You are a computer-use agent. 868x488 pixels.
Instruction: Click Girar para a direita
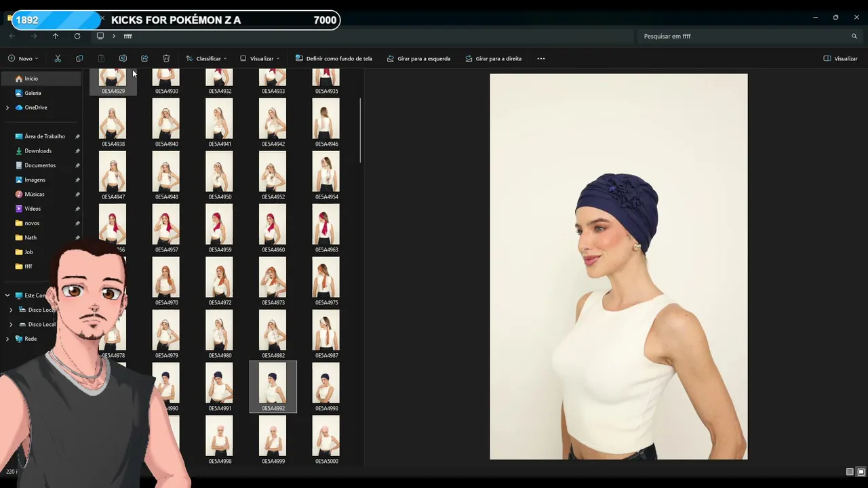493,58
